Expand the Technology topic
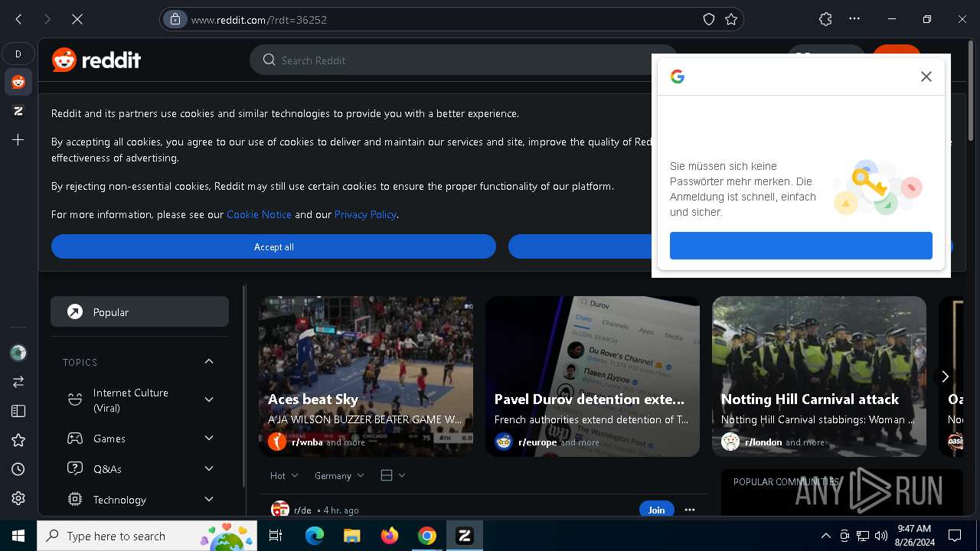 pos(209,499)
